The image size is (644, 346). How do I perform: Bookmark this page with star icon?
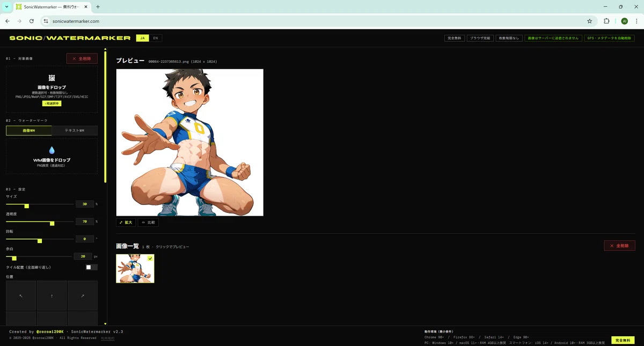pyautogui.click(x=589, y=21)
